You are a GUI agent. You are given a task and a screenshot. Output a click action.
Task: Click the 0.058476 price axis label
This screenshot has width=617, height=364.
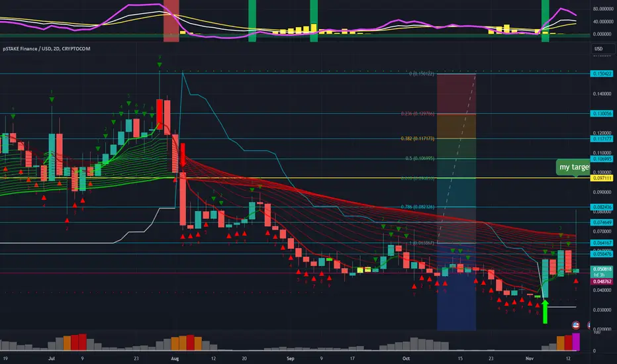[601, 254]
